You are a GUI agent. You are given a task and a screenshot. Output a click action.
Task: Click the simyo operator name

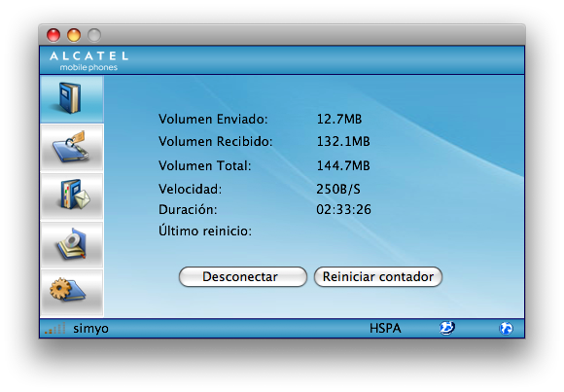[90, 329]
